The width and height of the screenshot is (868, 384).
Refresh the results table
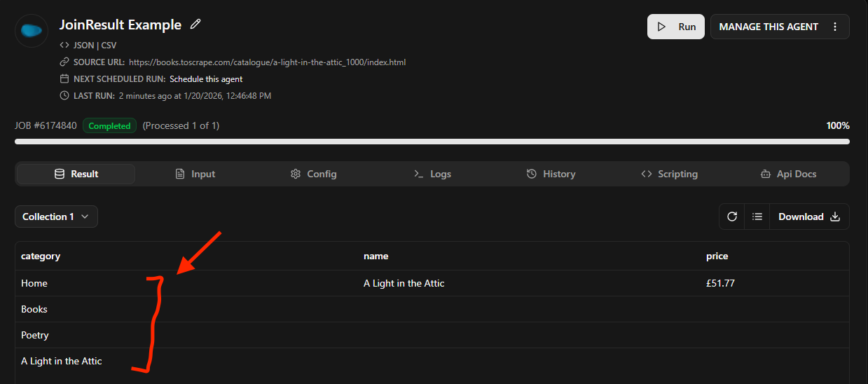[x=732, y=217]
